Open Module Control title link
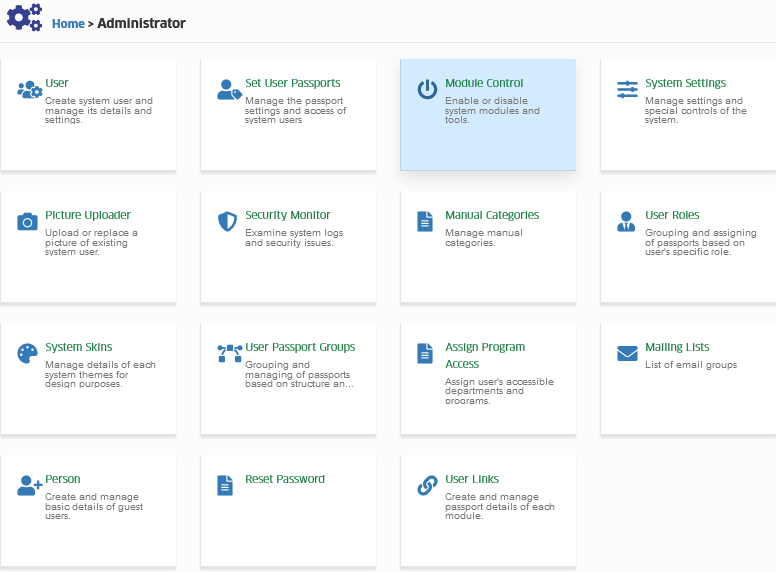Screen dimensions: 776x572 pos(484,83)
